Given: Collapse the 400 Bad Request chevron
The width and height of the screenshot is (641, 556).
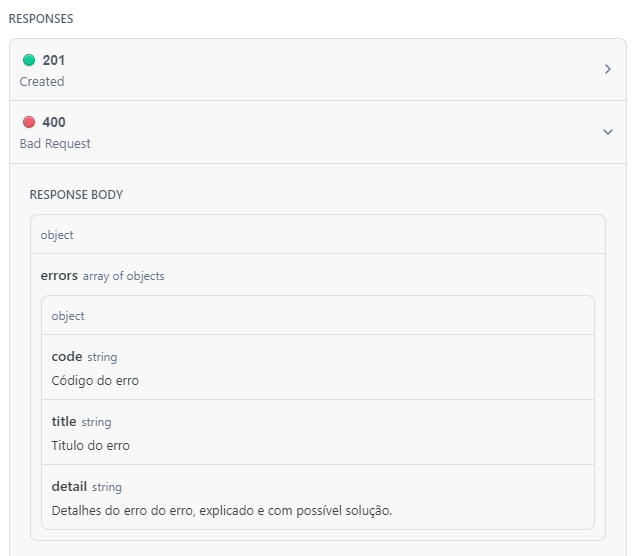Looking at the screenshot, I should (607, 131).
